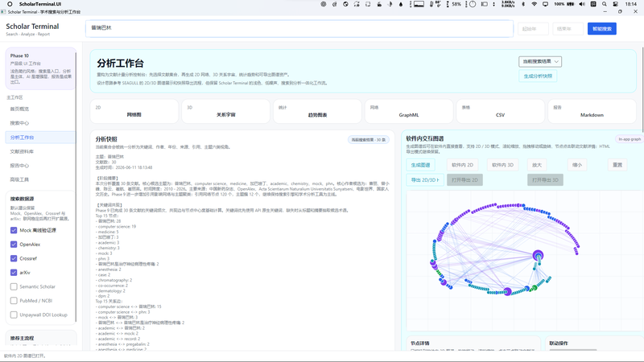This screenshot has height=362, width=644.
Task: Toggle the Mock 离线验证源 checkbox
Action: (x=14, y=230)
